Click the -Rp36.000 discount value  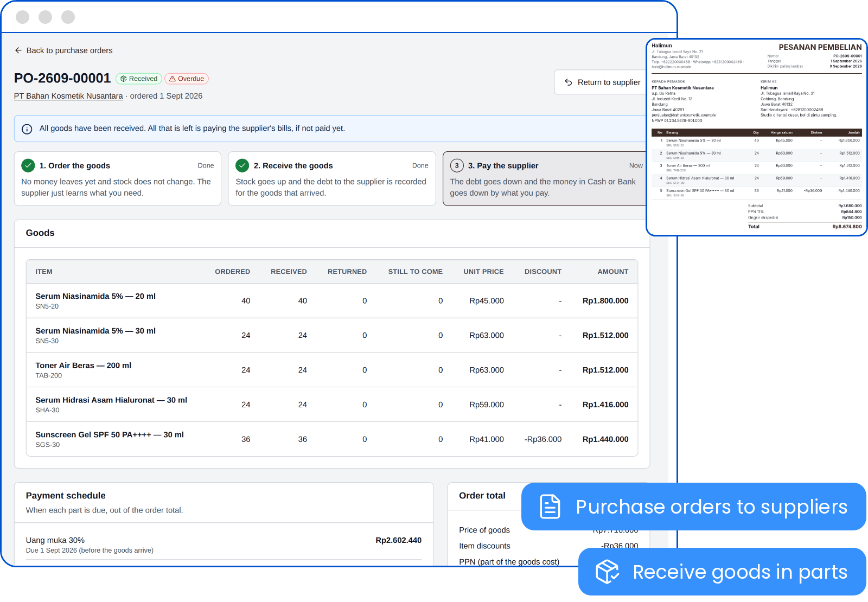pos(543,439)
